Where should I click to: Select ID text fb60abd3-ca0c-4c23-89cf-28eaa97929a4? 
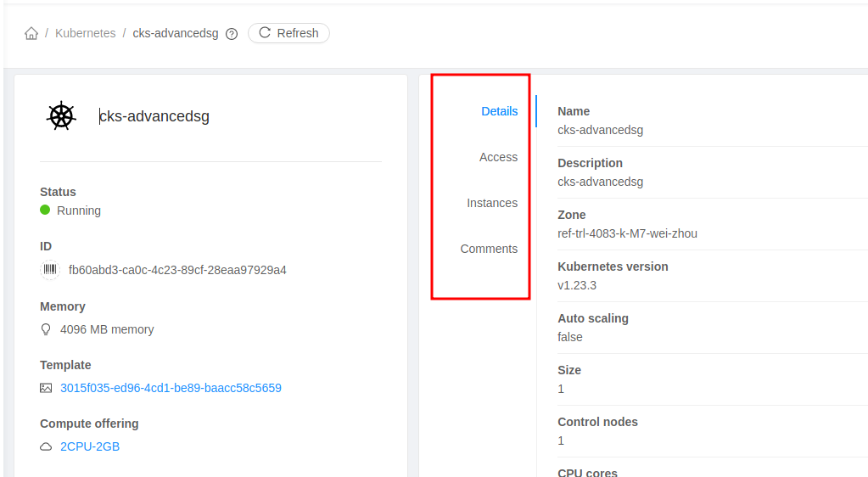(x=177, y=271)
